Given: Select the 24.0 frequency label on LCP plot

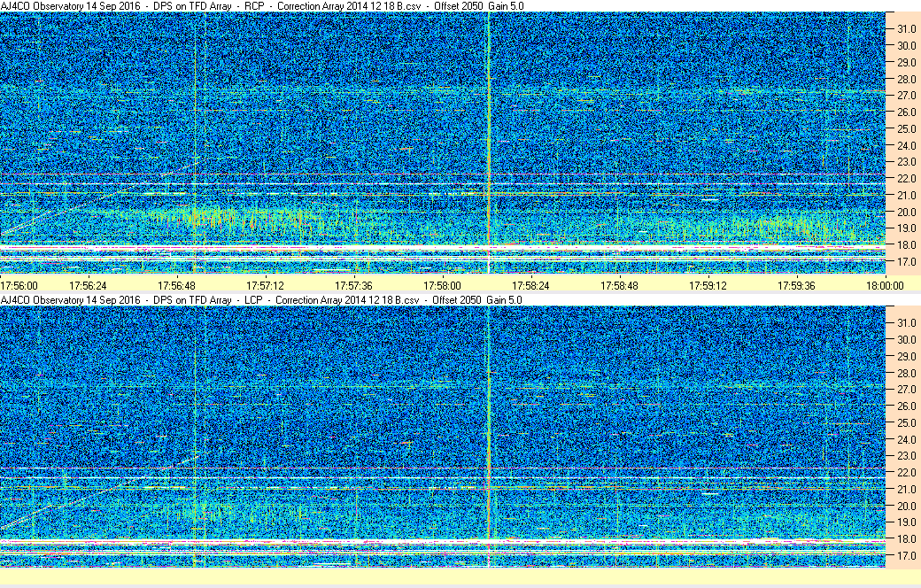Looking at the screenshot, I should click(x=906, y=439).
